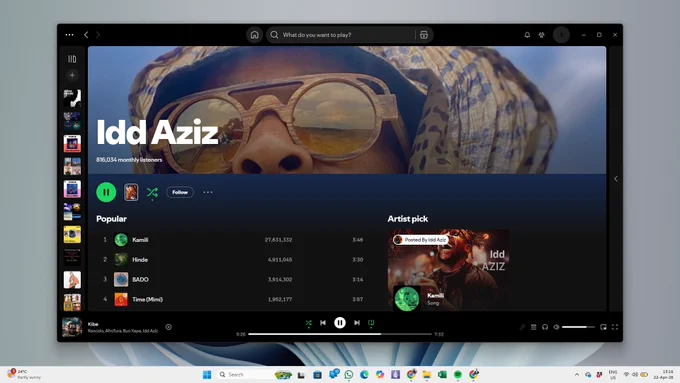Image resolution: width=680 pixels, height=383 pixels.
Task: Open the now-playing song title Kibe
Action: tap(93, 324)
